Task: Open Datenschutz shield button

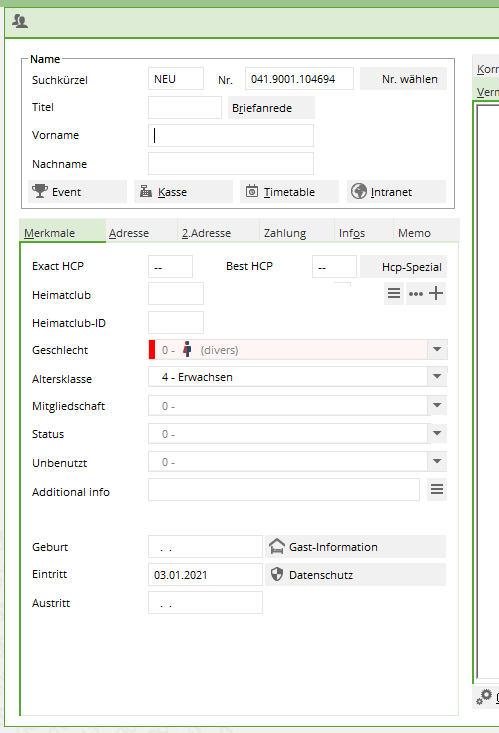Action: click(x=355, y=575)
